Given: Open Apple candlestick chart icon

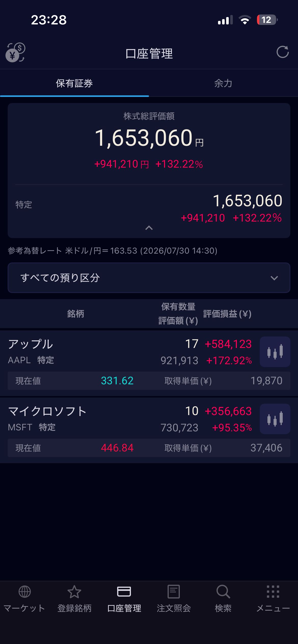Looking at the screenshot, I should (275, 352).
